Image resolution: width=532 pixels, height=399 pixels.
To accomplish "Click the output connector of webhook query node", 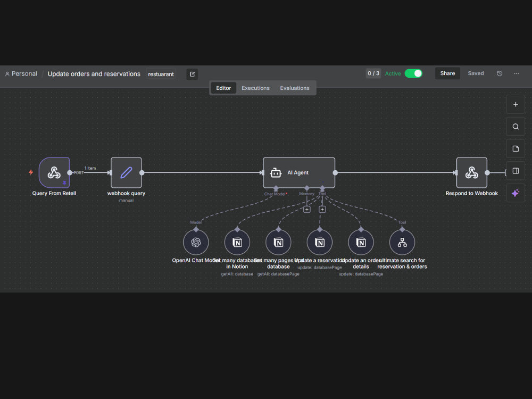I will (x=142, y=173).
